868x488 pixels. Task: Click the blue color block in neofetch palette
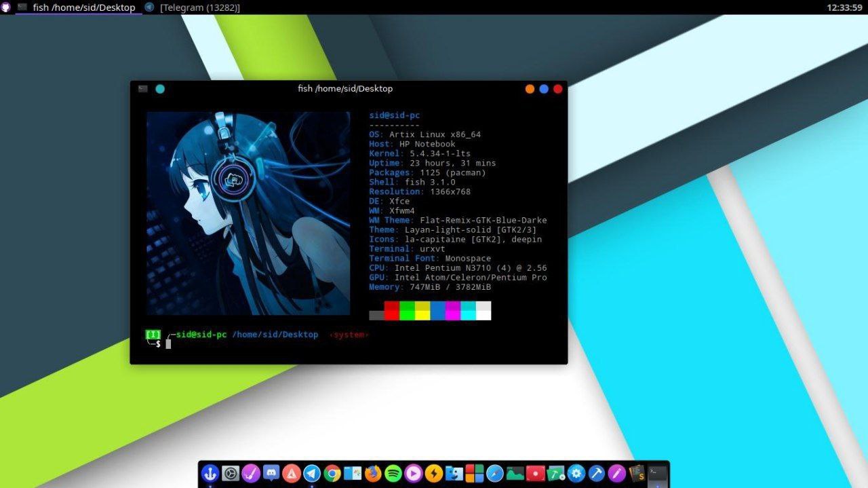click(437, 311)
